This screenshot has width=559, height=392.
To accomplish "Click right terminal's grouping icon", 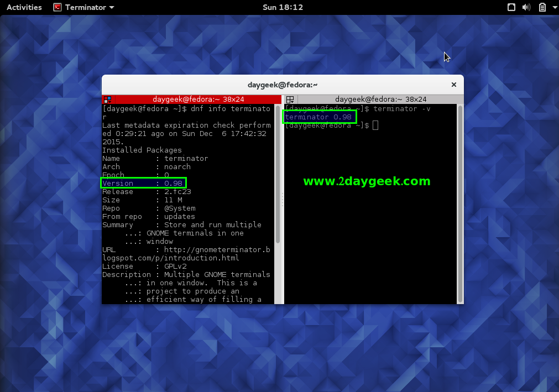I will pyautogui.click(x=290, y=100).
